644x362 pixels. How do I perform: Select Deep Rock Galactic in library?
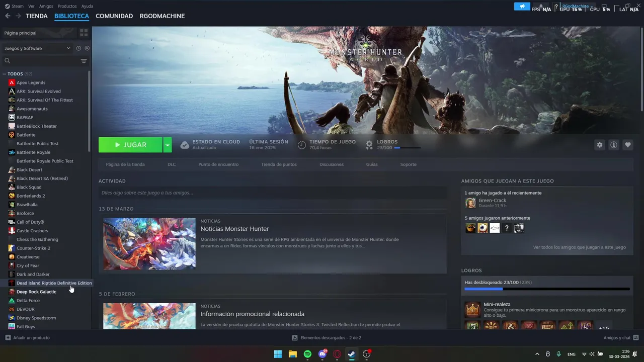pyautogui.click(x=36, y=292)
